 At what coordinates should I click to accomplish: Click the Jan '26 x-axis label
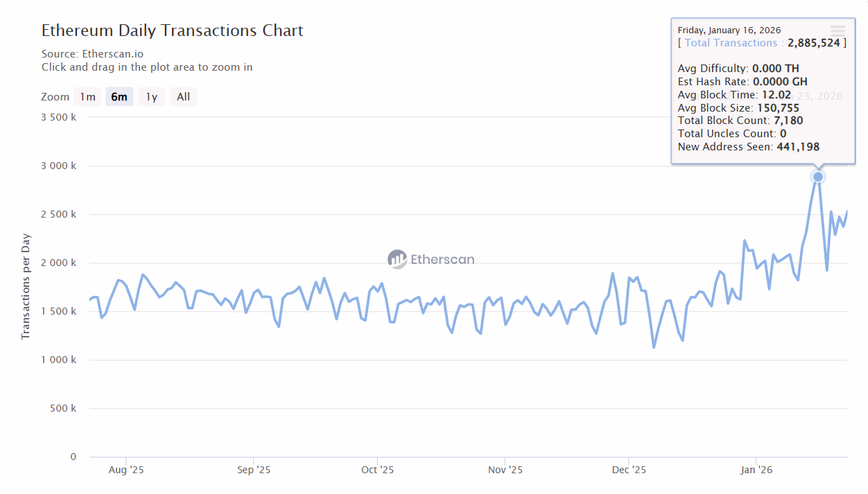coord(756,470)
